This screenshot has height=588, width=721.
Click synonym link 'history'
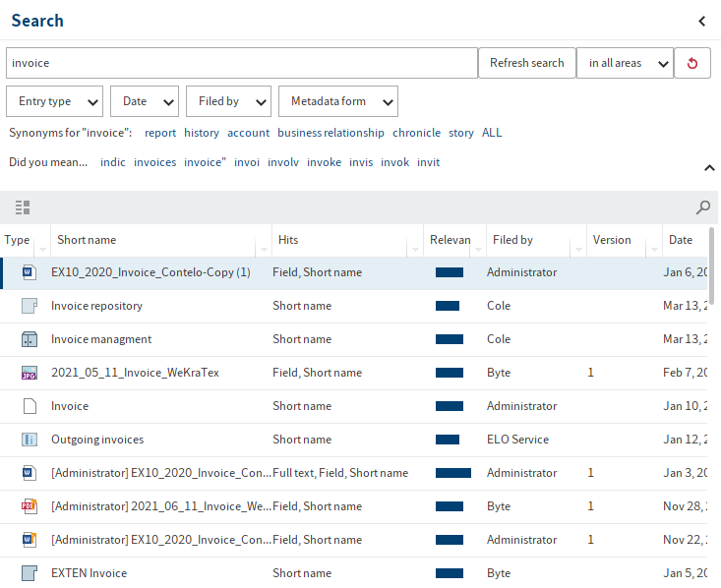[x=202, y=133]
